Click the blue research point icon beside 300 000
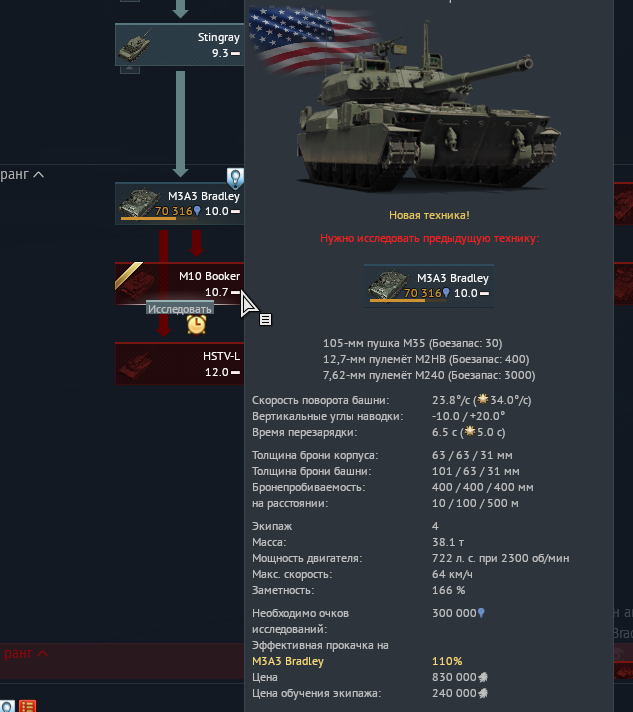This screenshot has height=712, width=633. (x=481, y=613)
